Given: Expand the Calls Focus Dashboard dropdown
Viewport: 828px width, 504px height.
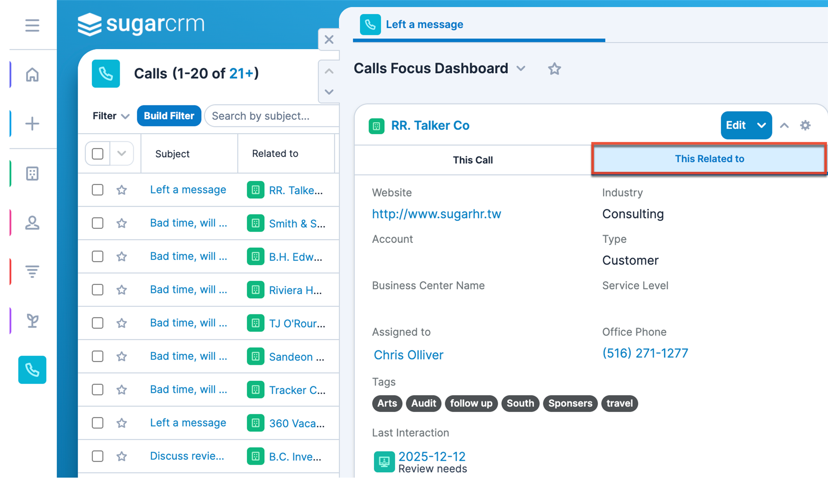Looking at the screenshot, I should pos(521,69).
